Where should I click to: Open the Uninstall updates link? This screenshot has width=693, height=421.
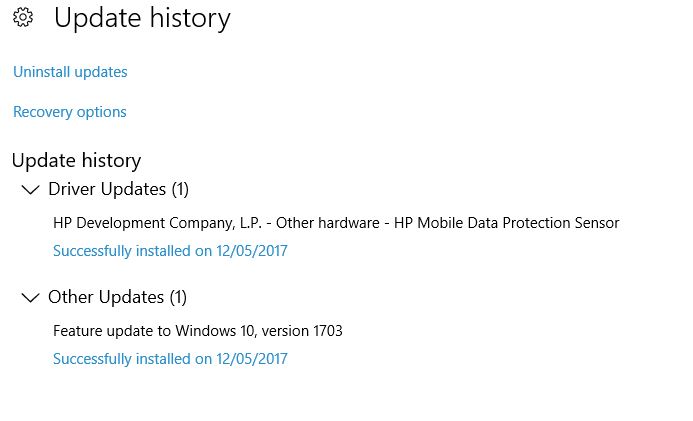click(70, 72)
